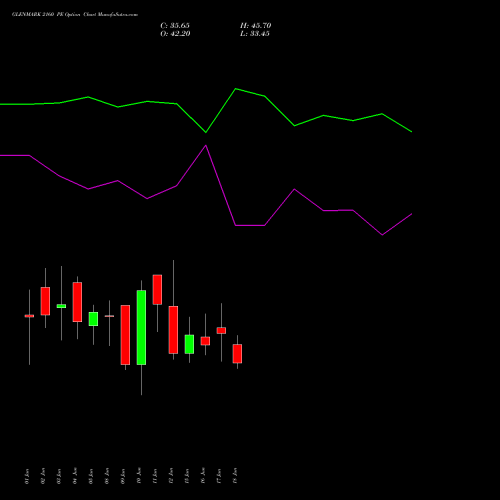Click the 10 Jan date axis label

click(x=139, y=476)
